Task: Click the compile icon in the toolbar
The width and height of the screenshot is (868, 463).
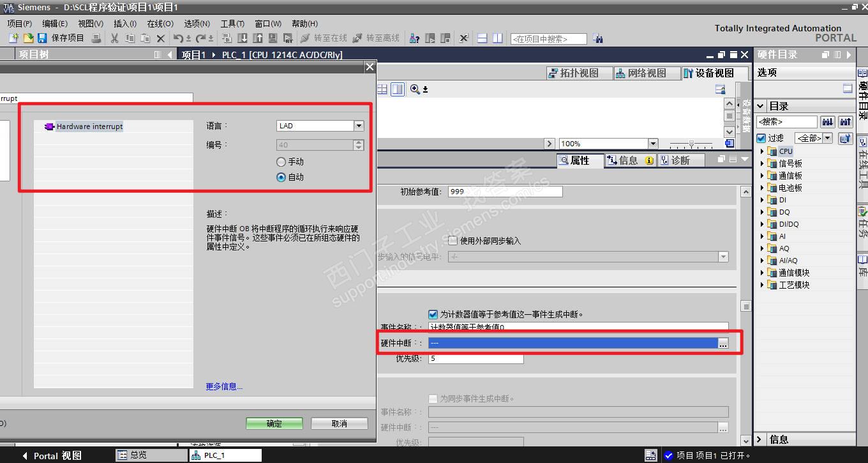Action: click(227, 38)
